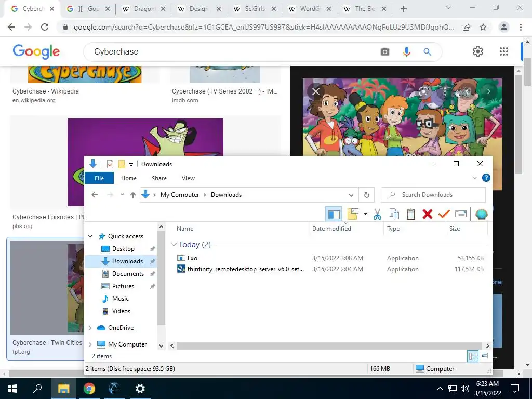Click the Google voice search microphone
This screenshot has height=399, width=532.
coord(406,52)
